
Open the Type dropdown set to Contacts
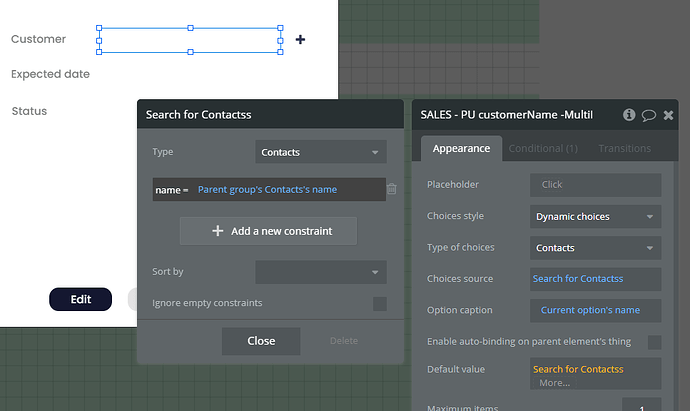pyautogui.click(x=321, y=152)
